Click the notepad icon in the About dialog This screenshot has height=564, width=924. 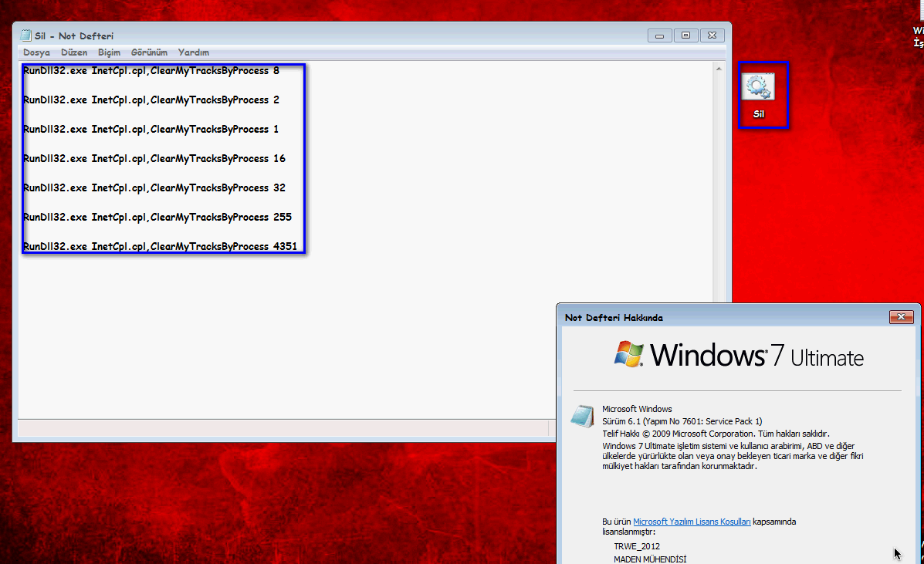pyautogui.click(x=582, y=416)
